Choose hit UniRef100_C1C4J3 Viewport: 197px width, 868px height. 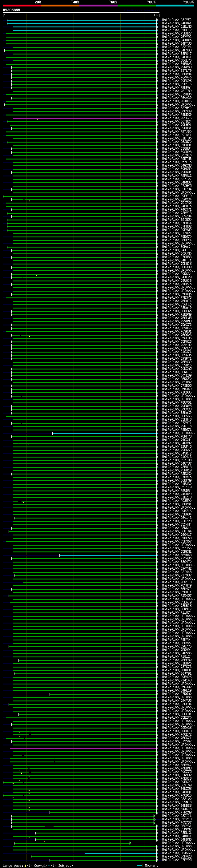pos(177,457)
